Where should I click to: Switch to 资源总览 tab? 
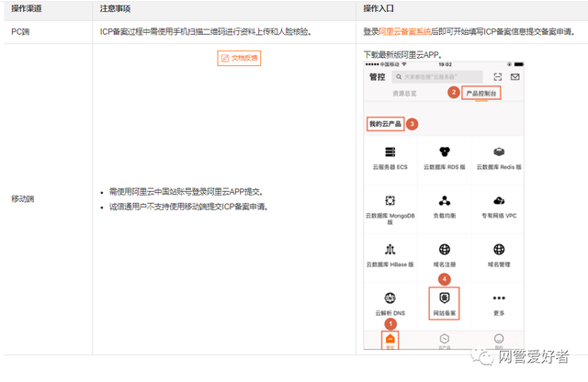click(404, 94)
